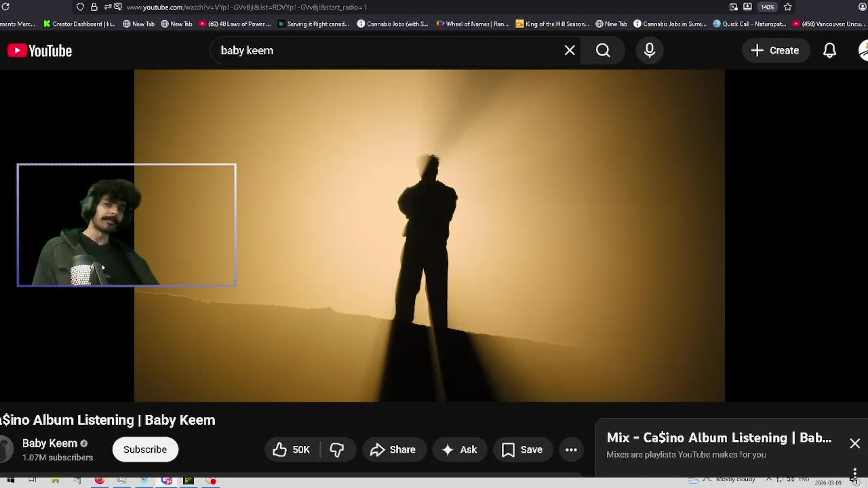868x488 pixels.
Task: Open more actions three-dot menu
Action: click(571, 449)
